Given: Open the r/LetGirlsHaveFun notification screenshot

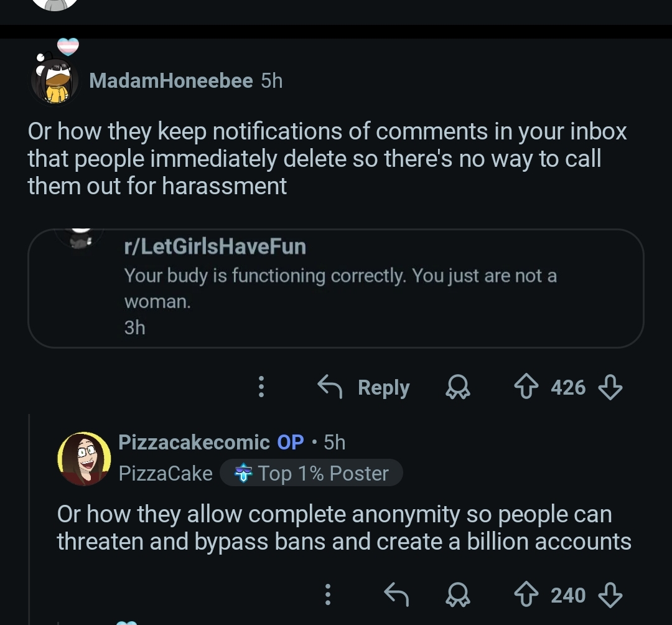Looking at the screenshot, I should (335, 288).
